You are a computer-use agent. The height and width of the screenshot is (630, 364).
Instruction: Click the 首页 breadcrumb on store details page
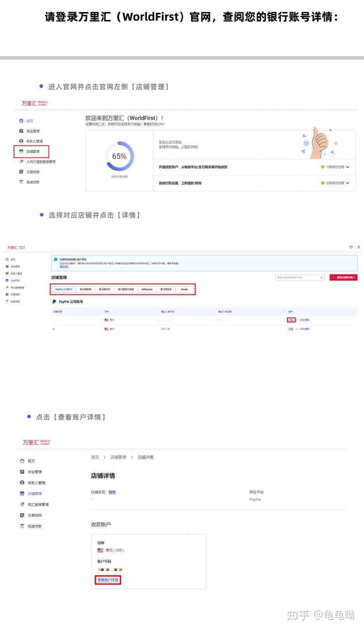pos(95,457)
